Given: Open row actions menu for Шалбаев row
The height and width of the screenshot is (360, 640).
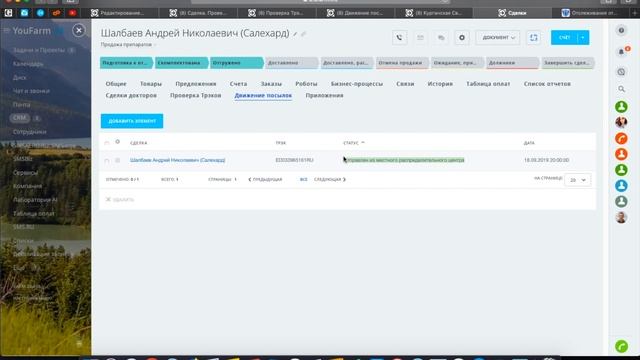Looking at the screenshot, I should [x=118, y=160].
